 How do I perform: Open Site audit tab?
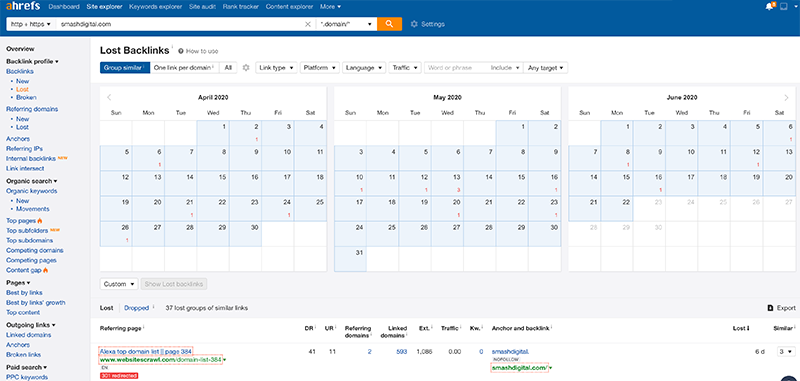(203, 7)
